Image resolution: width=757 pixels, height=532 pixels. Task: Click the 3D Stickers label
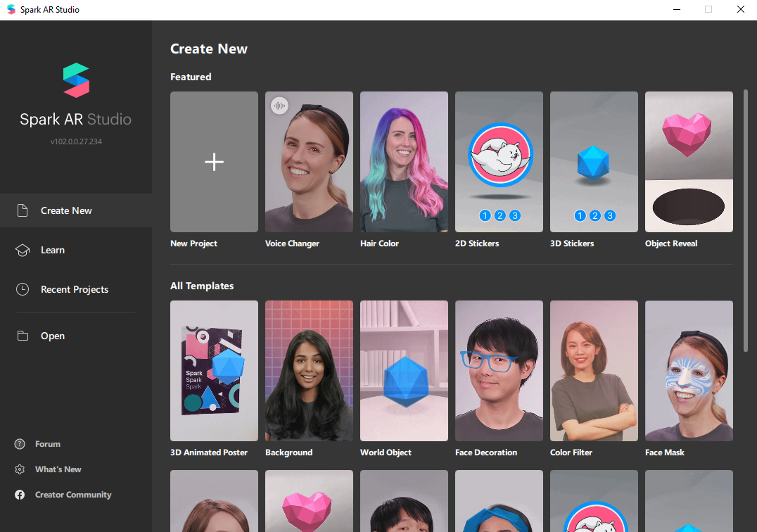click(572, 243)
